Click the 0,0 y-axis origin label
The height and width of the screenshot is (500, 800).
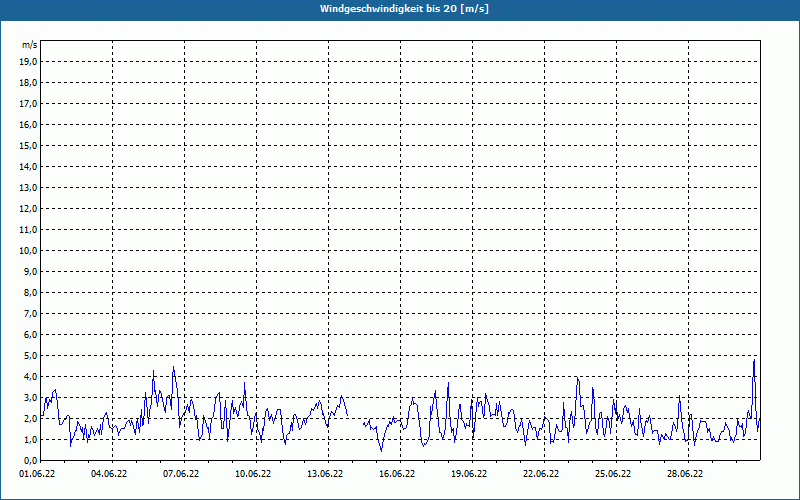coord(30,461)
